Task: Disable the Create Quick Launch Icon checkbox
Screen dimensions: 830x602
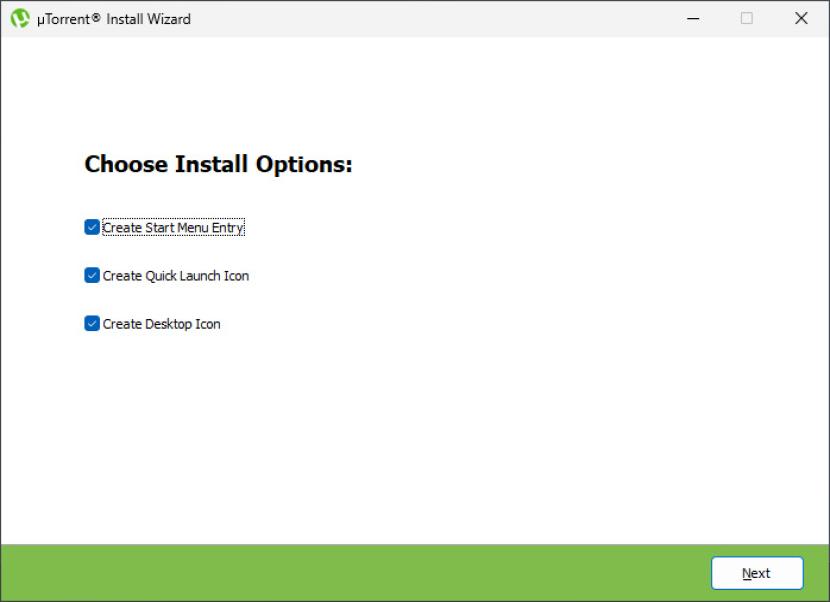Action: tap(92, 275)
